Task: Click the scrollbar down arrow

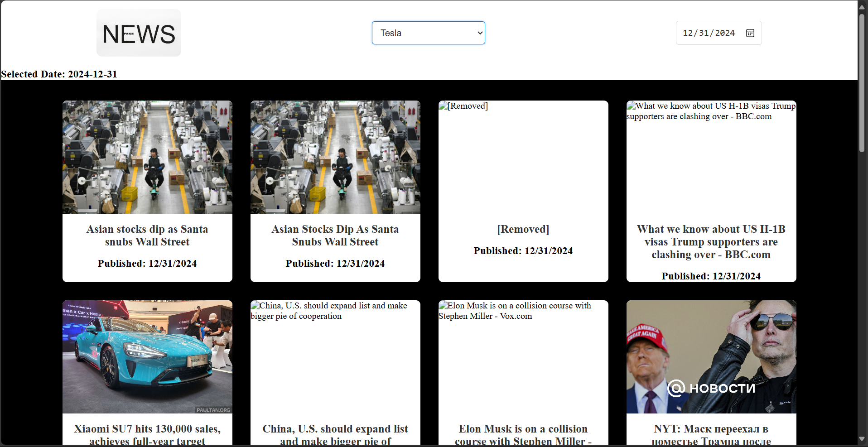Action: (862, 439)
